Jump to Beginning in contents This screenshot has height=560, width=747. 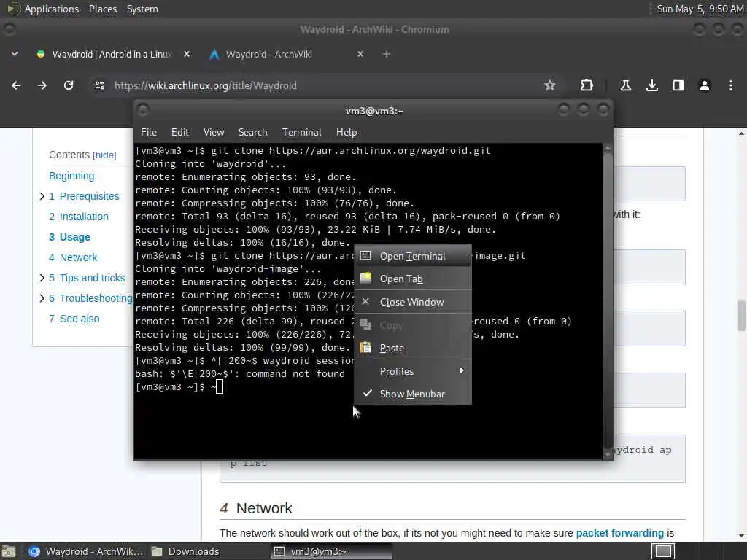(71, 176)
